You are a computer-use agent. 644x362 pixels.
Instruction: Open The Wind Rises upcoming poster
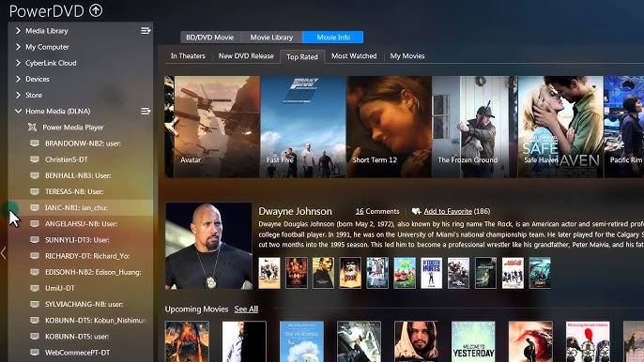(301, 341)
